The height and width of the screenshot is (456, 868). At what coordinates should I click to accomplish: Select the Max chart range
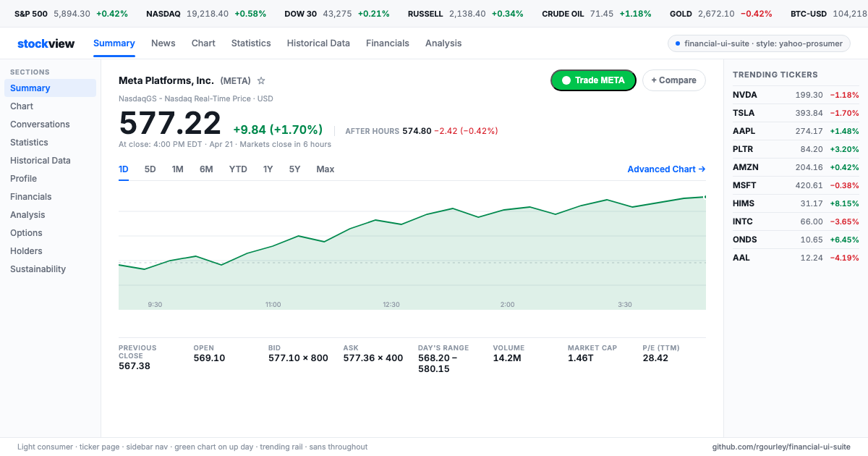tap(325, 169)
